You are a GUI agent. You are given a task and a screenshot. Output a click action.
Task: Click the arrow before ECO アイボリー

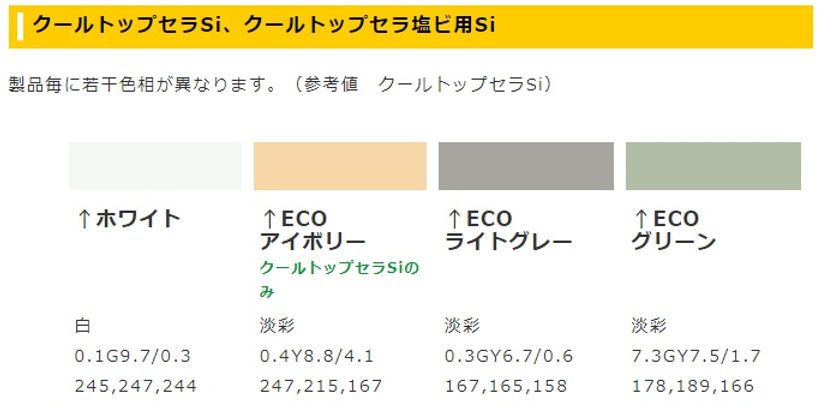tap(269, 219)
